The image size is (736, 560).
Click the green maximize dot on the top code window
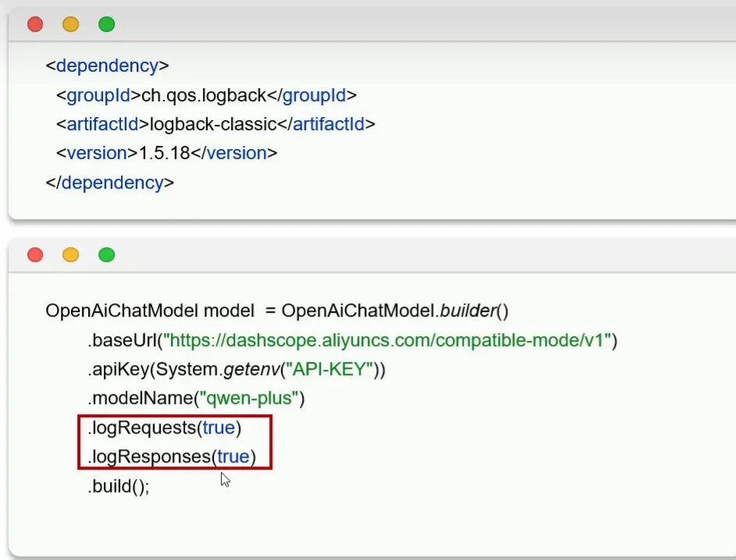pos(107,24)
